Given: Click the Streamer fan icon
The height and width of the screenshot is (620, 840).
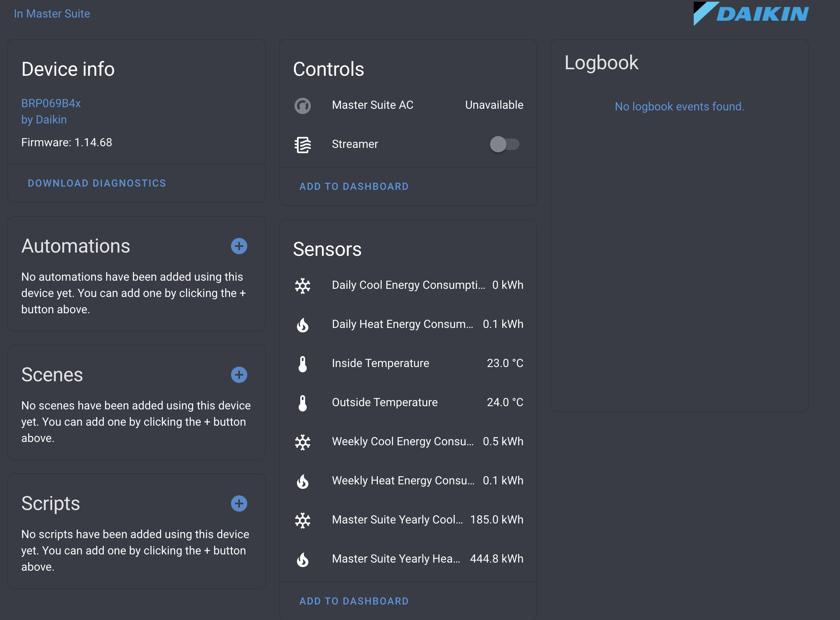Looking at the screenshot, I should (x=303, y=145).
